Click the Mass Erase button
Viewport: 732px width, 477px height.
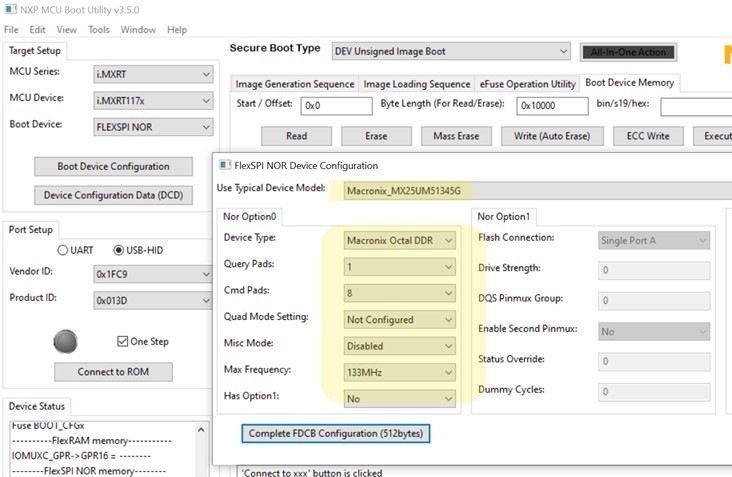(456, 136)
